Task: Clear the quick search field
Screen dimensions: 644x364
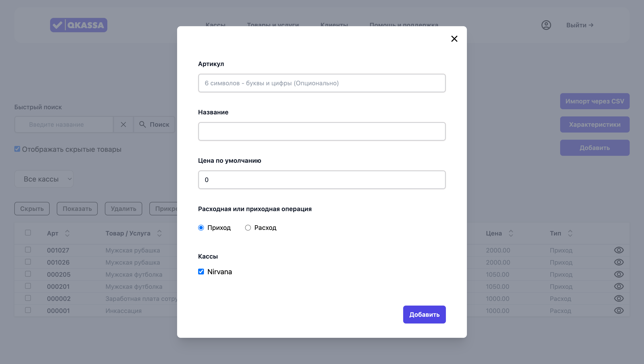Action: (x=123, y=124)
